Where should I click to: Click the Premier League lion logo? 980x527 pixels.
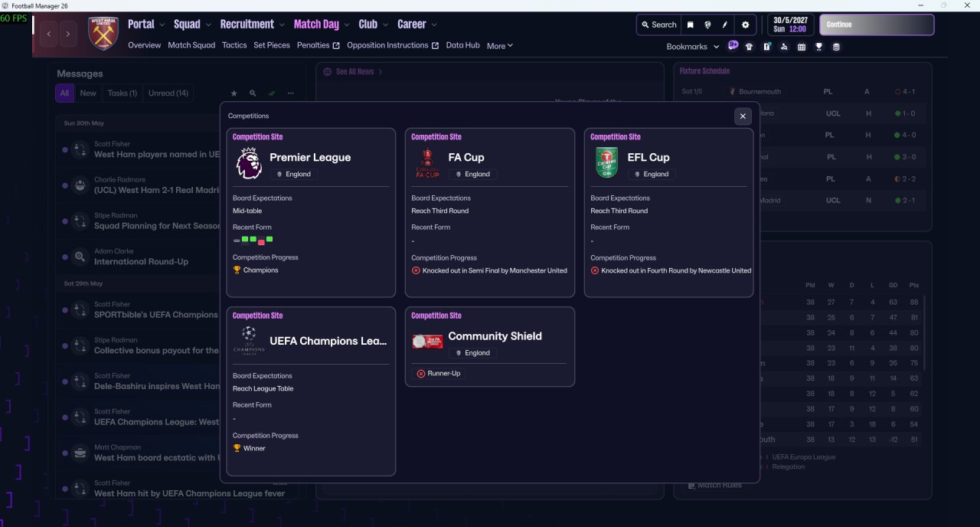[x=249, y=163]
